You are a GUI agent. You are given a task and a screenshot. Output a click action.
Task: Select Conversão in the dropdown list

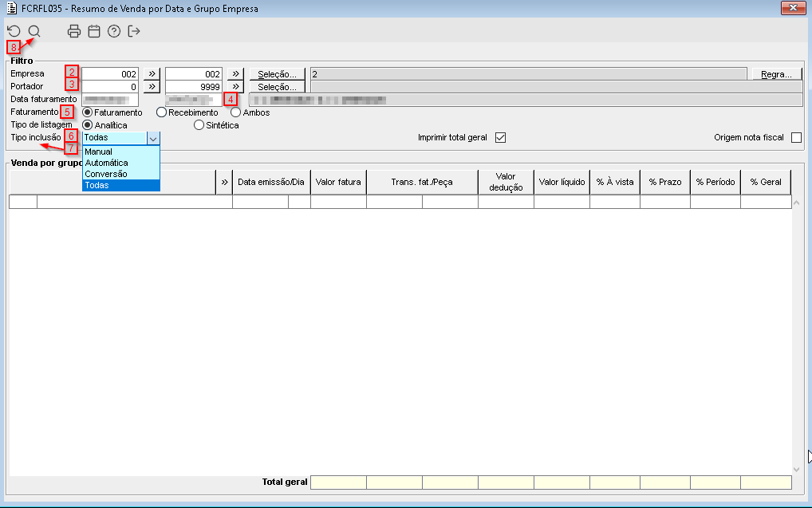coord(121,174)
